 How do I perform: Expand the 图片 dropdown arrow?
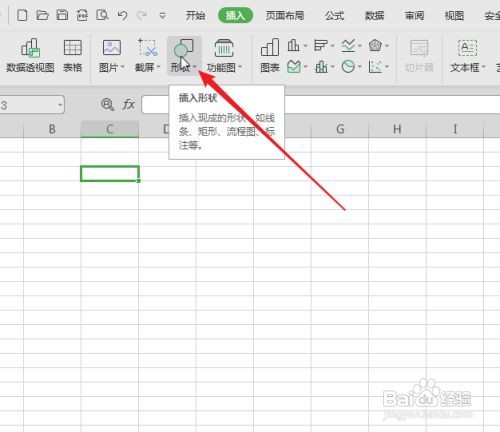[x=122, y=67]
